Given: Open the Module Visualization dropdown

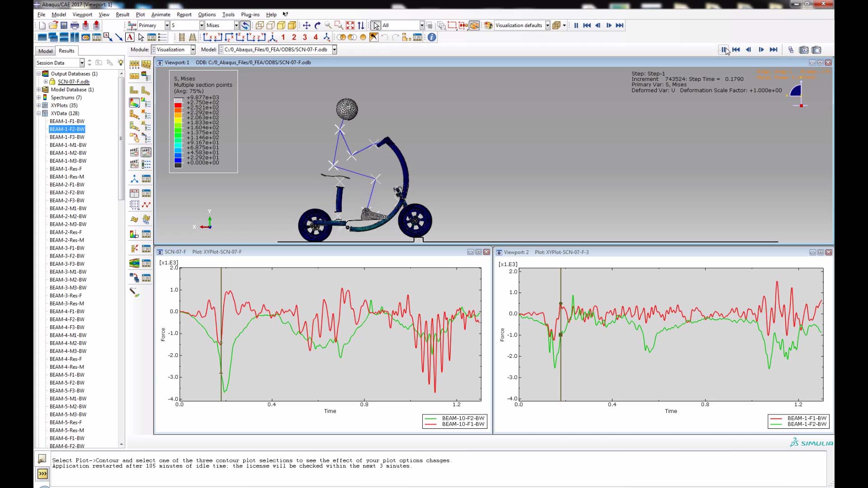Looking at the screenshot, I should click(x=173, y=50).
